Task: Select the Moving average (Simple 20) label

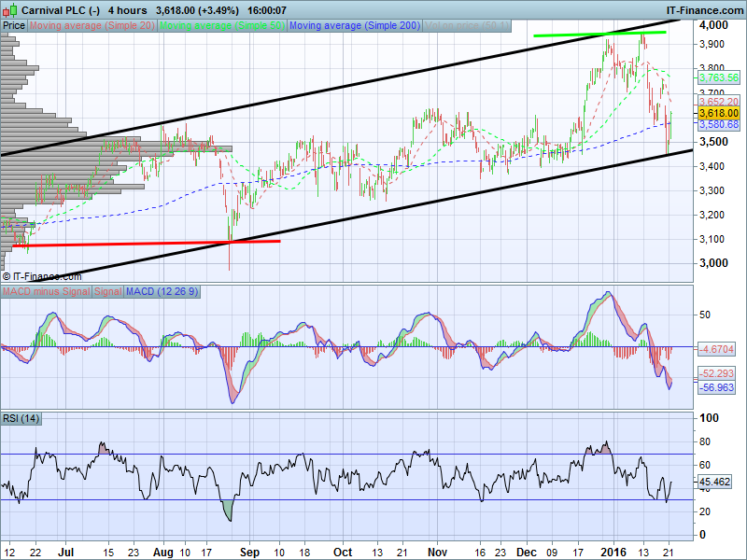Action: pyautogui.click(x=92, y=25)
